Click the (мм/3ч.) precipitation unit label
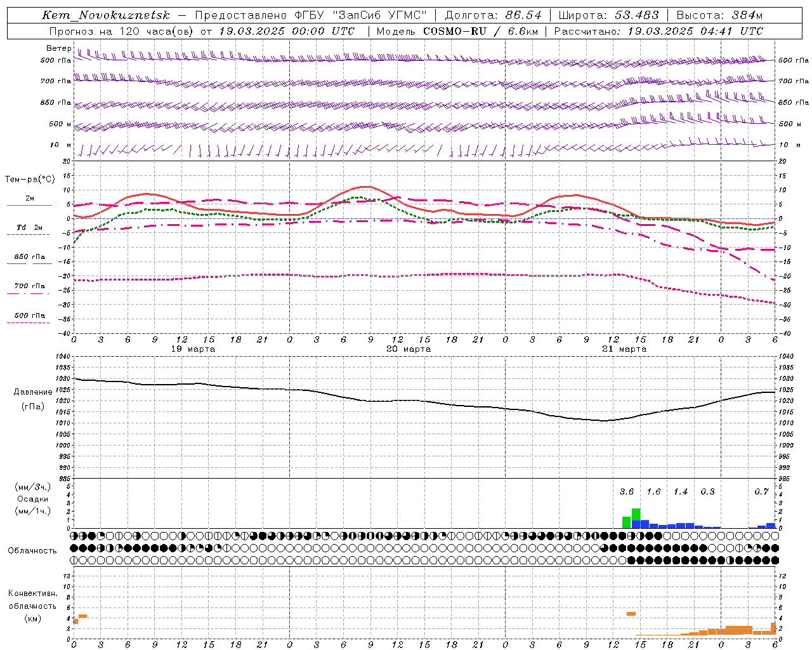 pos(33,487)
